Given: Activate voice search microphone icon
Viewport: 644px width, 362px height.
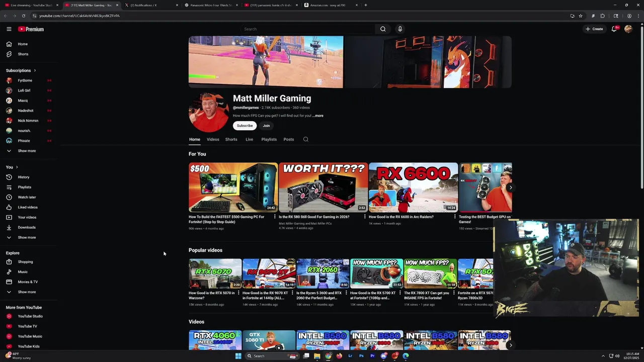Looking at the screenshot, I should point(400,29).
